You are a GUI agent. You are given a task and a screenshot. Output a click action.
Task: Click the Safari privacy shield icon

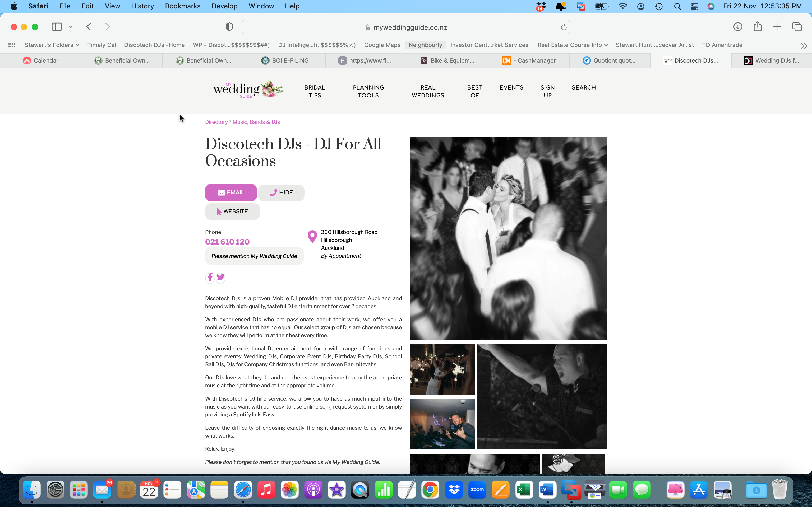pos(229,27)
